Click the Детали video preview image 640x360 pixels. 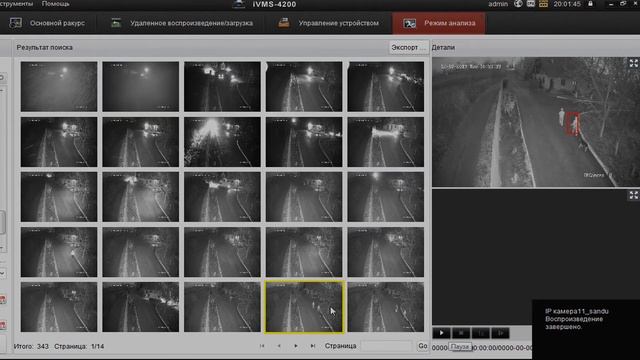(x=536, y=122)
